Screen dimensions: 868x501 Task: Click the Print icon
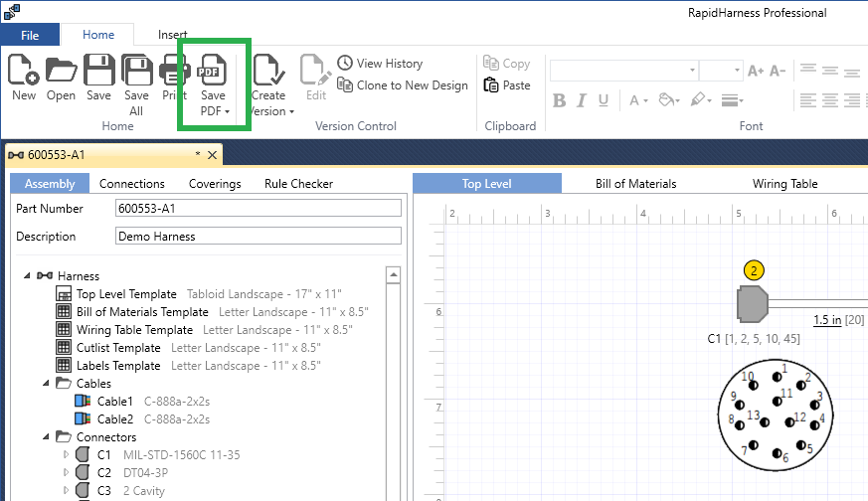point(174,70)
